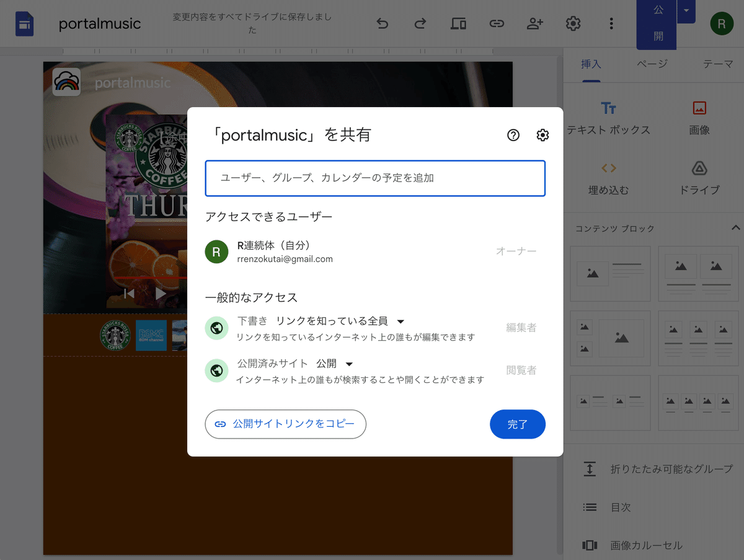The image size is (744, 560).
Task: Open the Google Sites home icon
Action: tap(24, 24)
